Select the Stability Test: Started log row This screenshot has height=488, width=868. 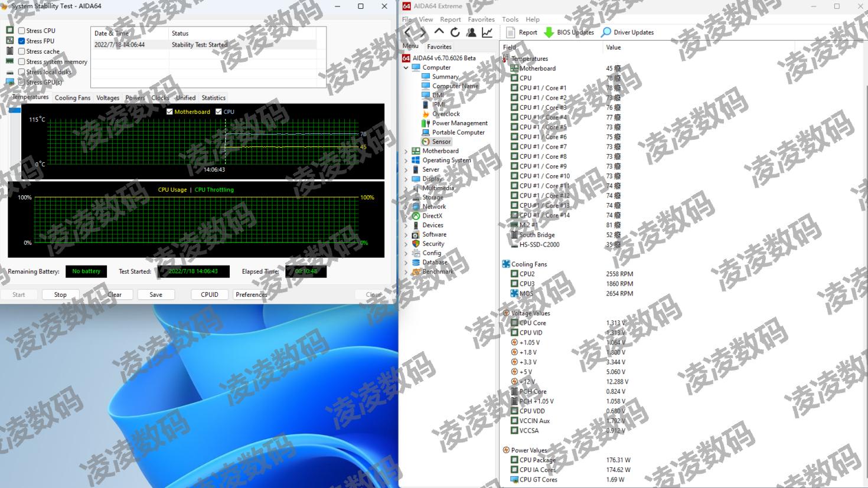click(x=204, y=45)
